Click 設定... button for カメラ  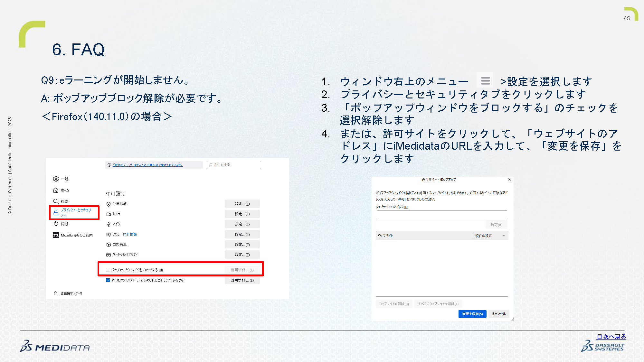(242, 214)
